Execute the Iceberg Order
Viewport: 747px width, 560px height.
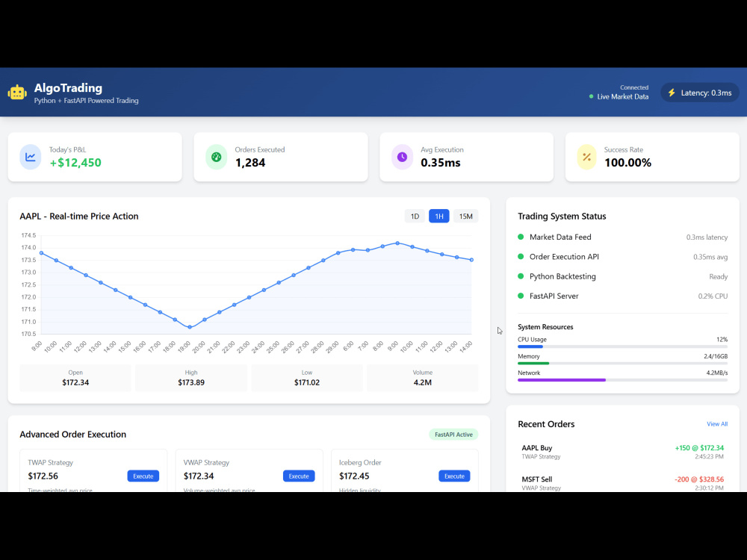454,476
